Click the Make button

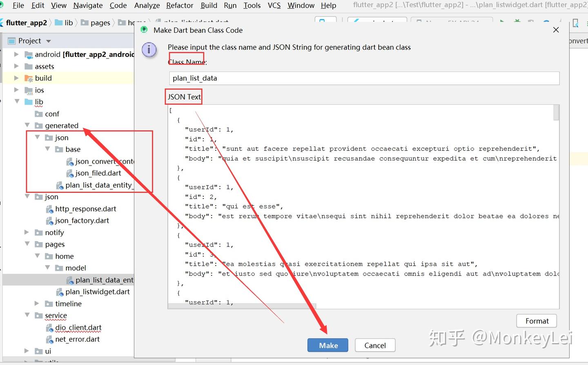click(327, 345)
